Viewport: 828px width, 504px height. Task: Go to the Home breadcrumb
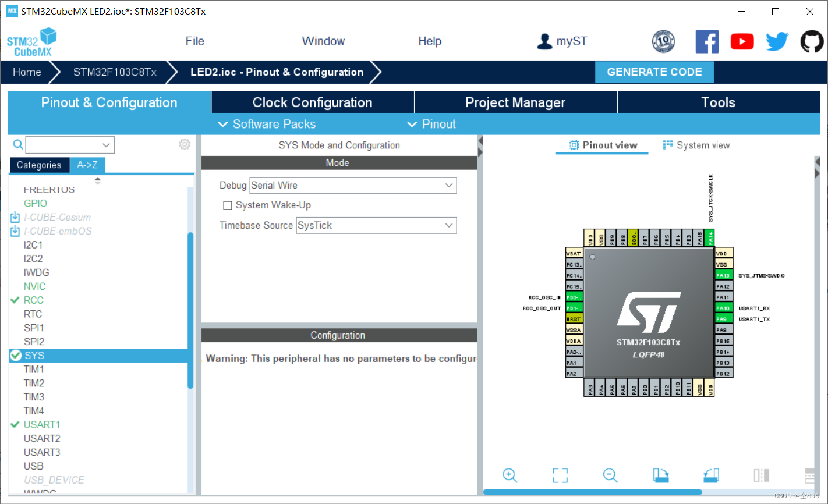(27, 72)
